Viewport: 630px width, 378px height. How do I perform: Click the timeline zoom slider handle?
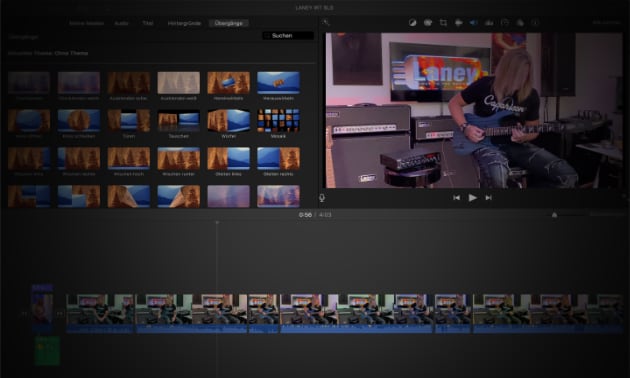click(554, 215)
